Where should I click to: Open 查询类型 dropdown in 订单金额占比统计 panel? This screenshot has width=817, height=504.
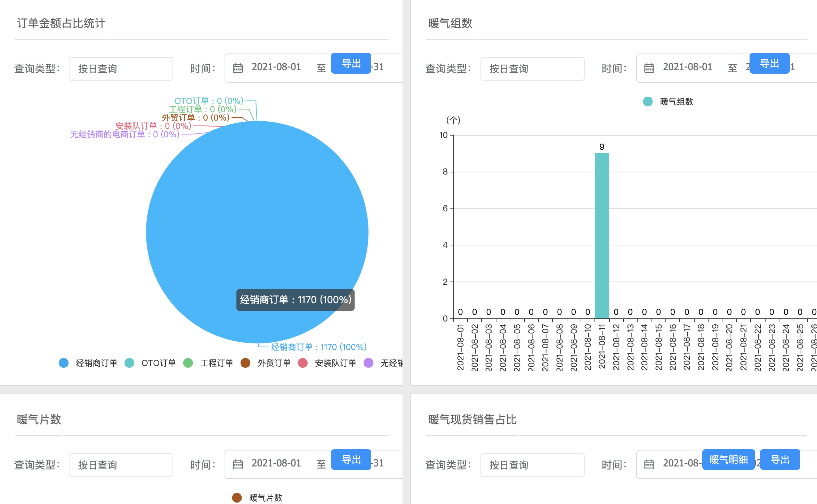[121, 69]
